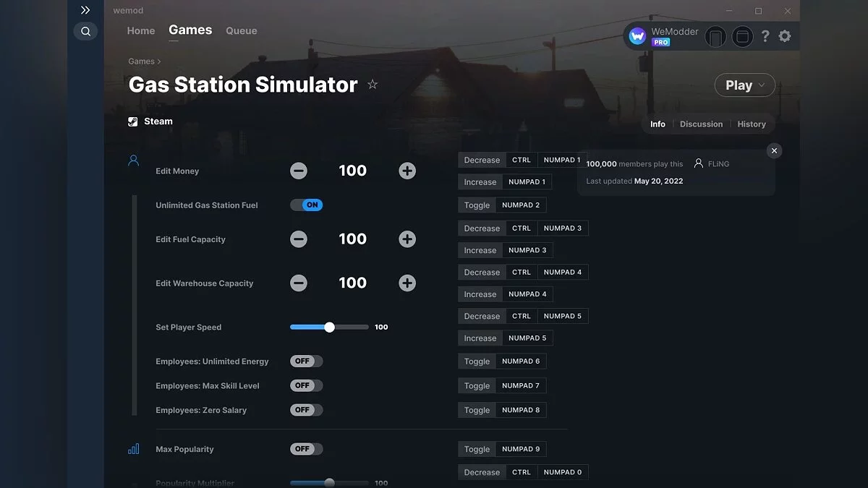Image resolution: width=868 pixels, height=488 pixels.
Task: Open settings via the gear icon
Action: [785, 35]
